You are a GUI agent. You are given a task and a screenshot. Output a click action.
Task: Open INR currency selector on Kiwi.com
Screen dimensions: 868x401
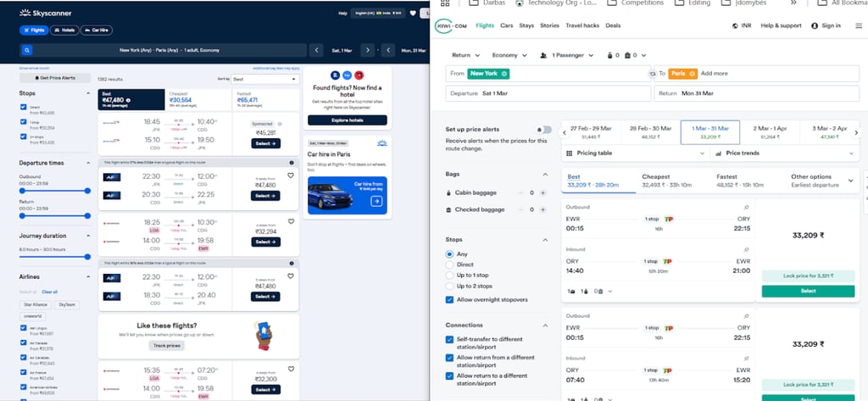click(742, 25)
